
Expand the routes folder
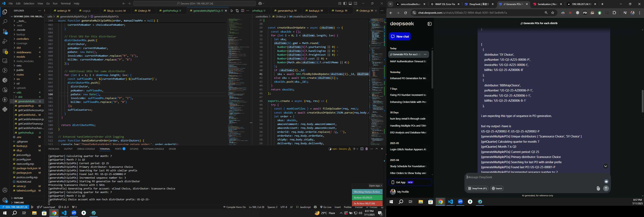(x=20, y=75)
